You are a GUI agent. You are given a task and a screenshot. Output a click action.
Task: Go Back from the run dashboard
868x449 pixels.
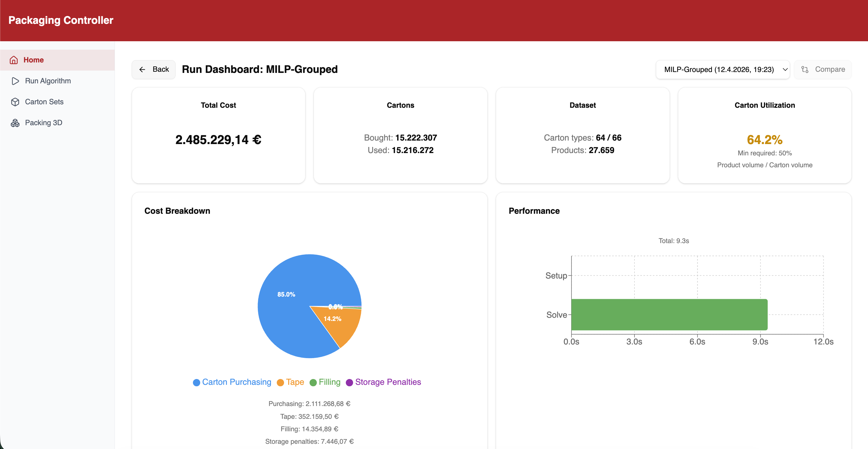[154, 69]
